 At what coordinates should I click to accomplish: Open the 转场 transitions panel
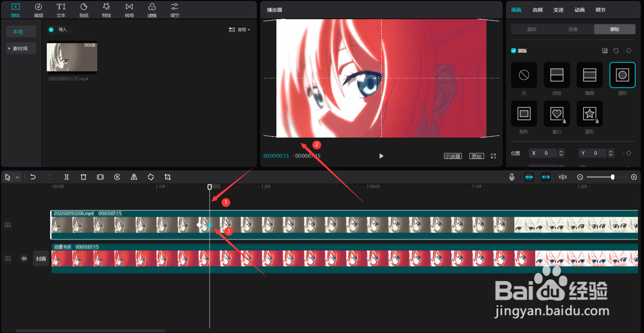129,10
